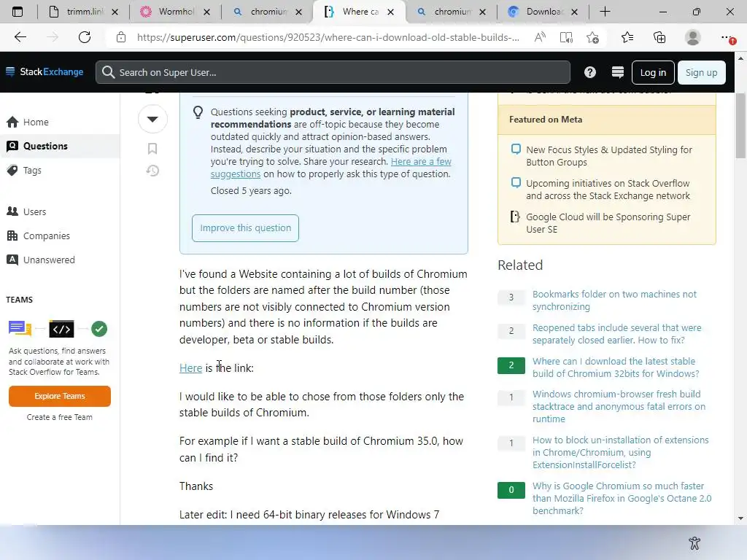Open 'Upcoming initiatives on Stack Overflow' meta post
The image size is (747, 560).
(608, 190)
